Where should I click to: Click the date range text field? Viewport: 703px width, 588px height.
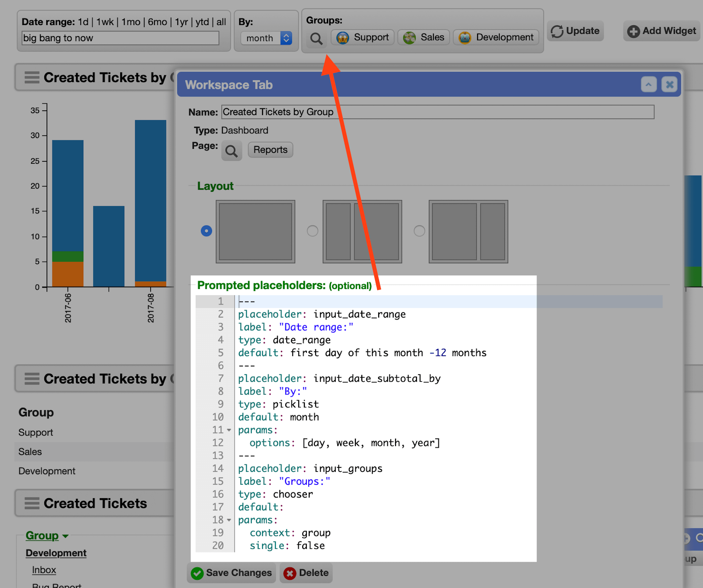pyautogui.click(x=120, y=38)
